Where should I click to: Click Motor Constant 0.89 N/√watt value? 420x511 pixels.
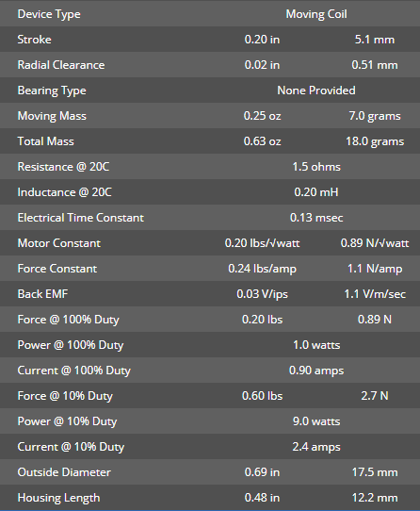click(x=375, y=243)
